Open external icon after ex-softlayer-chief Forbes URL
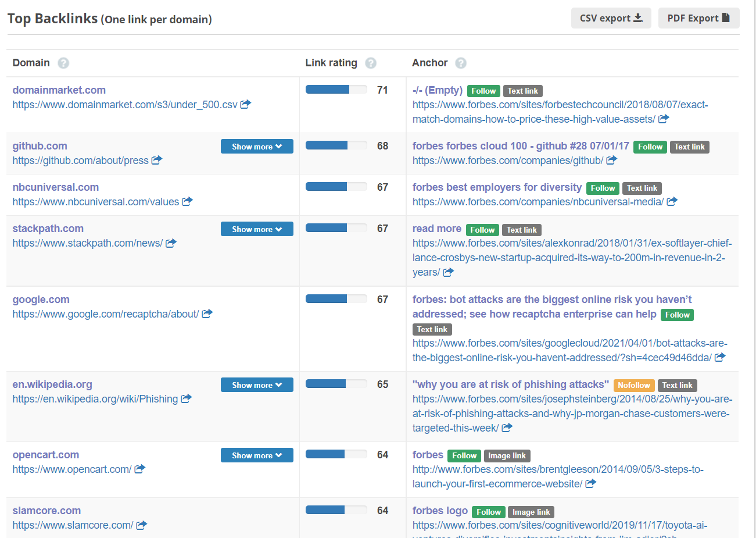The image size is (756, 538). pos(448,272)
